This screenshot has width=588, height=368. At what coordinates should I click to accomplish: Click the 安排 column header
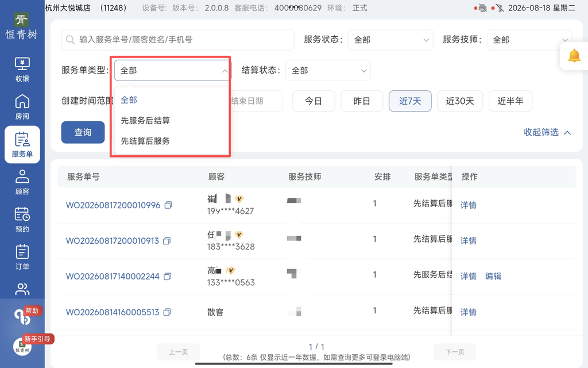point(382,177)
